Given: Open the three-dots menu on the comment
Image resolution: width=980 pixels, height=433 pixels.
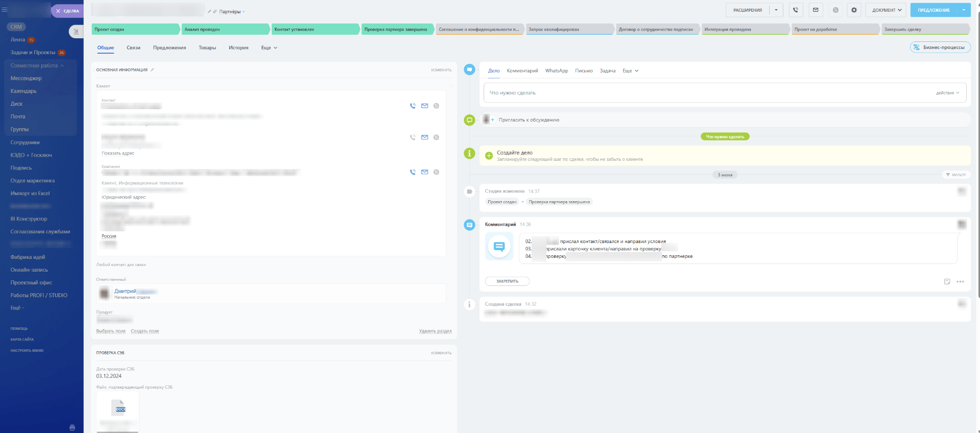Looking at the screenshot, I should [960, 282].
